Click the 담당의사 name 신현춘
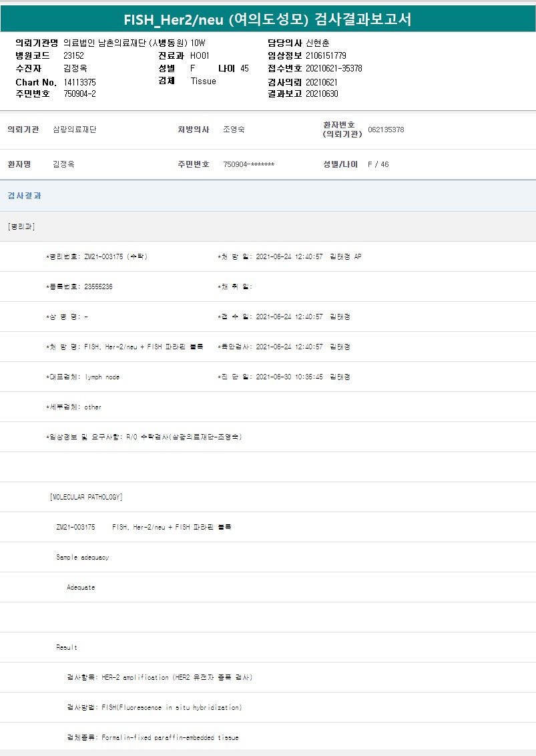The image size is (536, 756). pyautogui.click(x=318, y=43)
